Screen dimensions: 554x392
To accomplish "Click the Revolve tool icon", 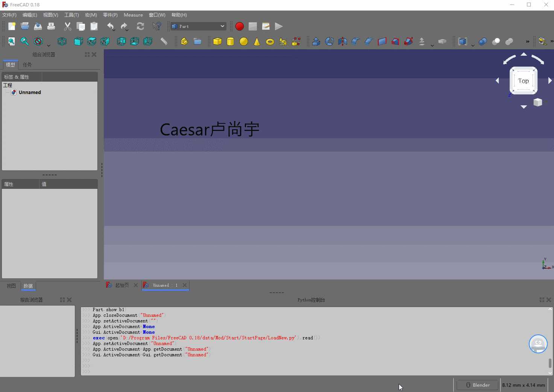I will pos(329,41).
